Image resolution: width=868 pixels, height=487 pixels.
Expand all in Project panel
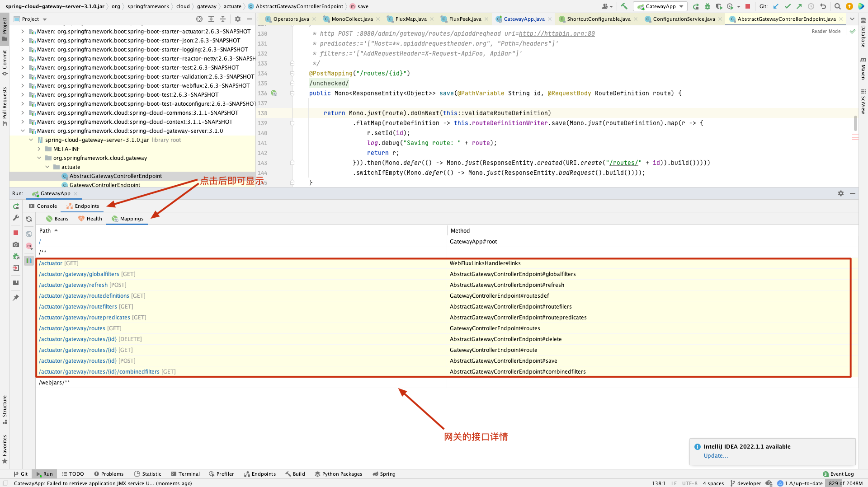[211, 19]
